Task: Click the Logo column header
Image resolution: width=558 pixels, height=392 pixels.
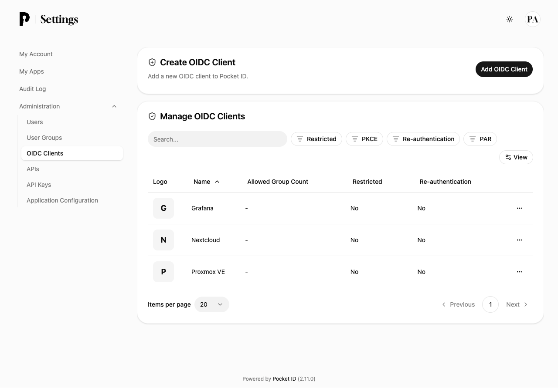Action: pyautogui.click(x=160, y=182)
